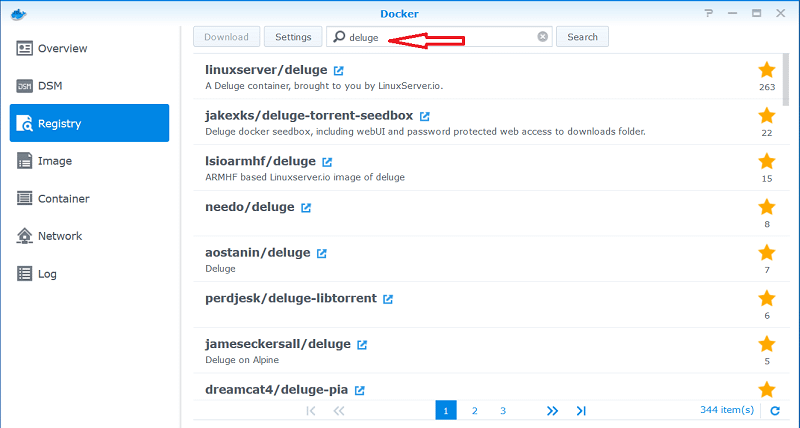Go to results page 3
Viewport: 800px width, 428px height.
point(503,411)
